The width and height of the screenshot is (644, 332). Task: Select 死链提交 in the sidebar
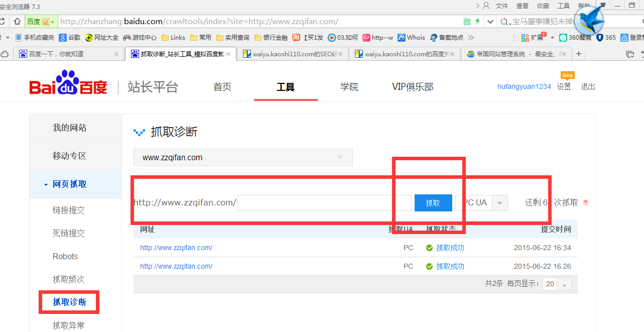(x=69, y=233)
